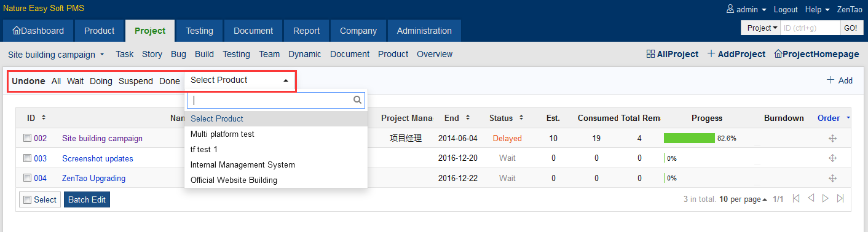Check the box for project 003
868x232 pixels.
[27, 158]
